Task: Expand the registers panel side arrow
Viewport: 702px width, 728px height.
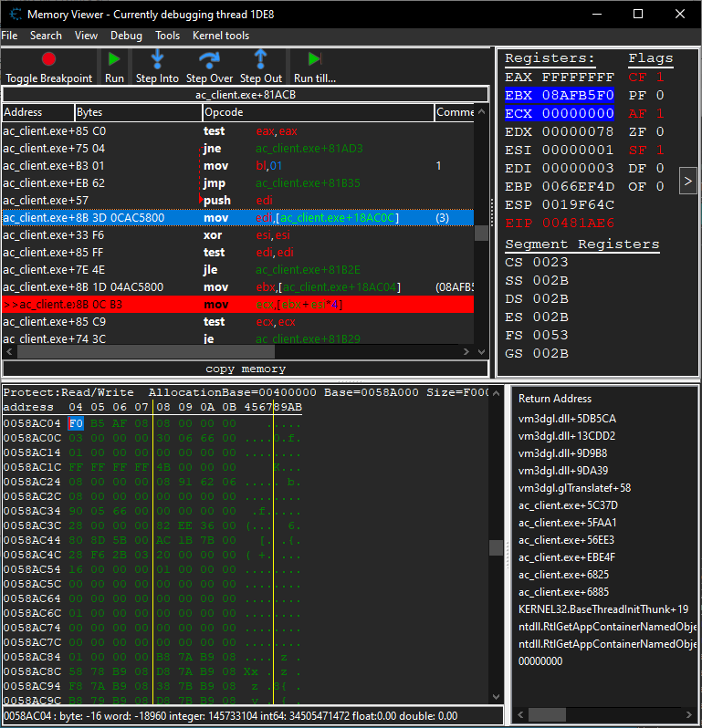Action: coord(687,182)
